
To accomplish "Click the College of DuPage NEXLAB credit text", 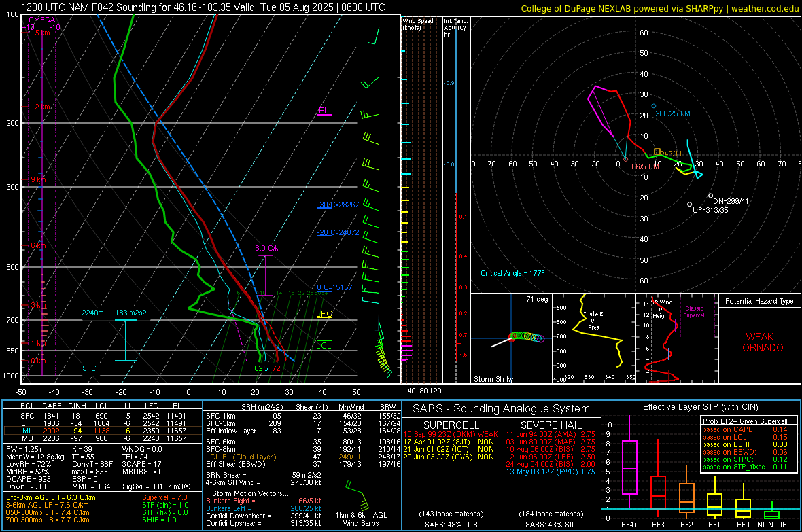I will pyautogui.click(x=659, y=8).
